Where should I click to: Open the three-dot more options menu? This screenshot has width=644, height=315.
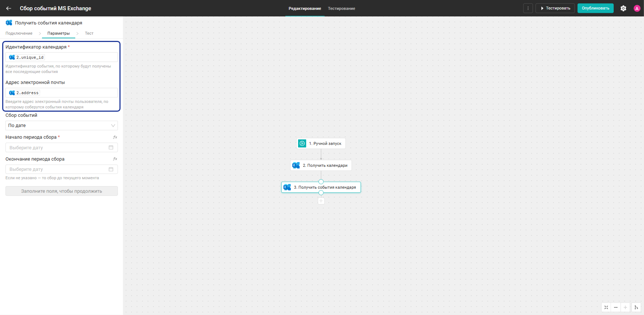[x=528, y=8]
